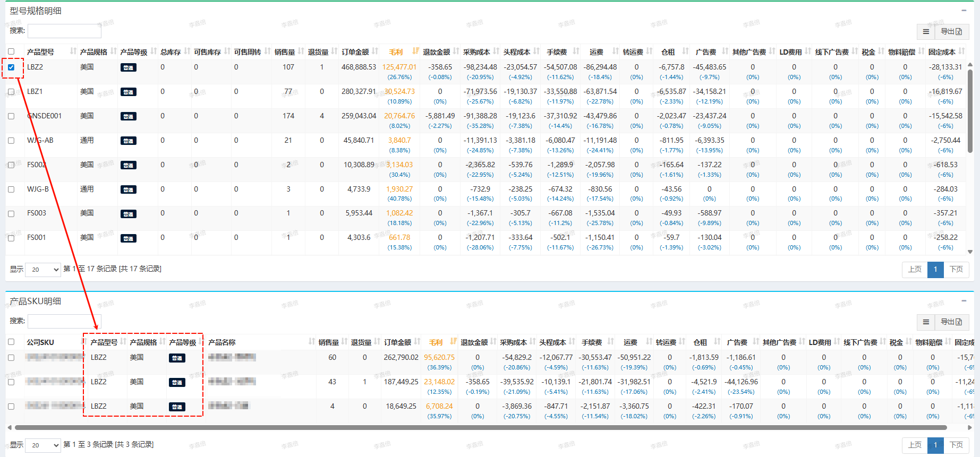Open column menu icon in 型号规格明细 panel

926,32
